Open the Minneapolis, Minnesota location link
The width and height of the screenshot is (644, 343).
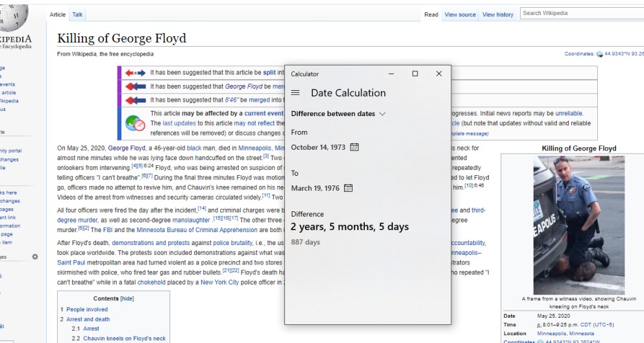pyautogui.click(x=565, y=333)
